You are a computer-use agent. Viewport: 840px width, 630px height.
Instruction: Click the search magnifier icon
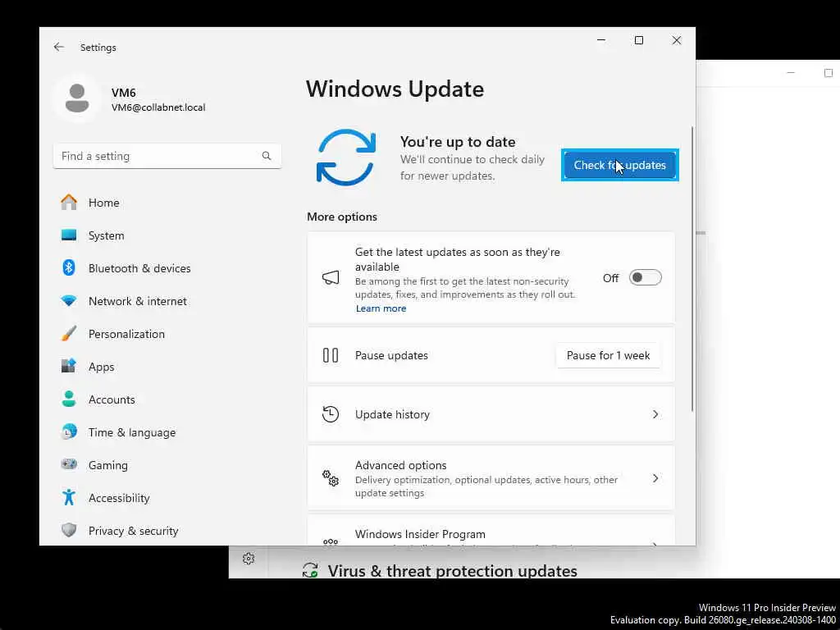click(x=267, y=156)
